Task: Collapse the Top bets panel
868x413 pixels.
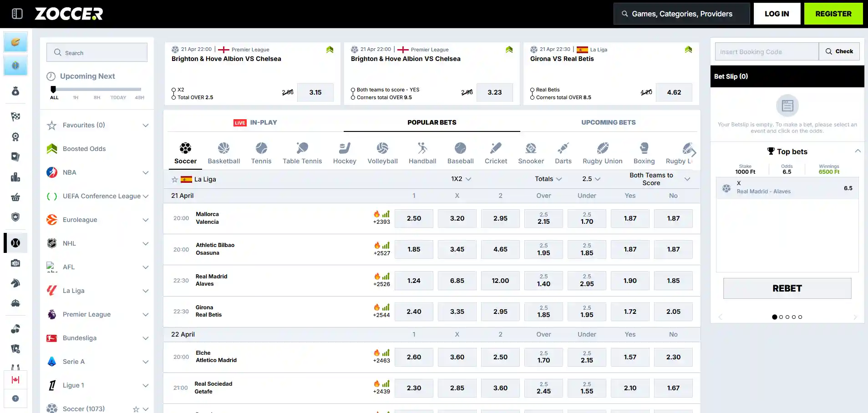Action: tap(858, 151)
